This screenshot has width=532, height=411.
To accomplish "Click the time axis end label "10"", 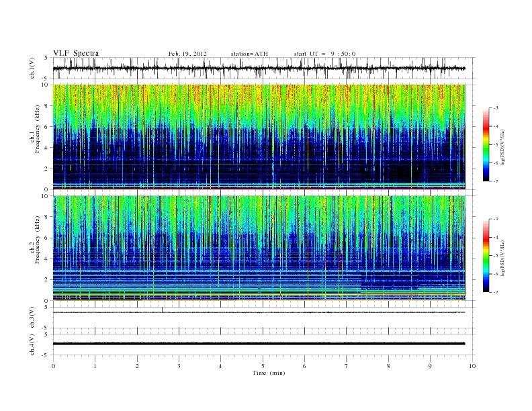I will 472,366.
